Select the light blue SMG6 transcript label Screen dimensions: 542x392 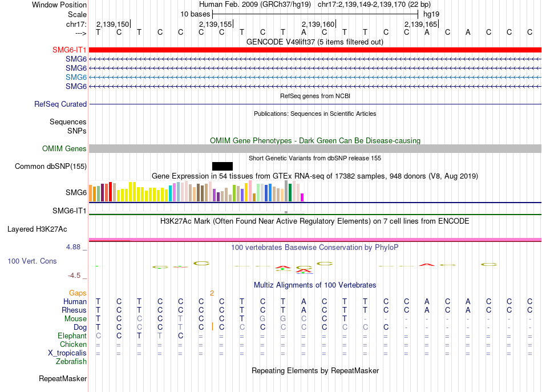point(76,77)
